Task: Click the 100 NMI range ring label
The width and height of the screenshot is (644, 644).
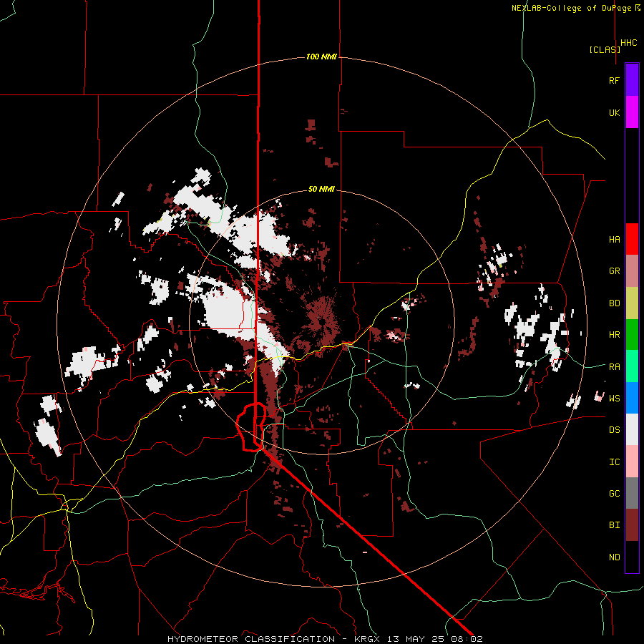Action: coord(321,57)
